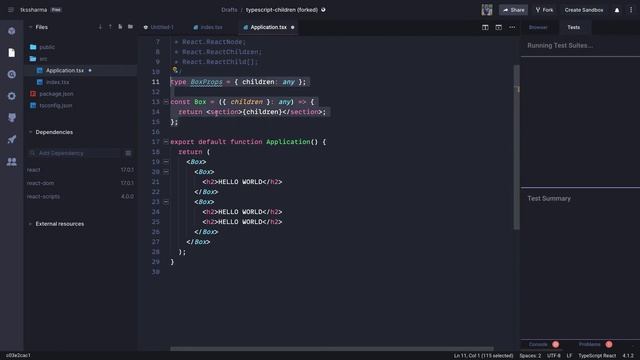Collapse the Files section
Viewport: 640px width, 360px height.
[x=30, y=27]
